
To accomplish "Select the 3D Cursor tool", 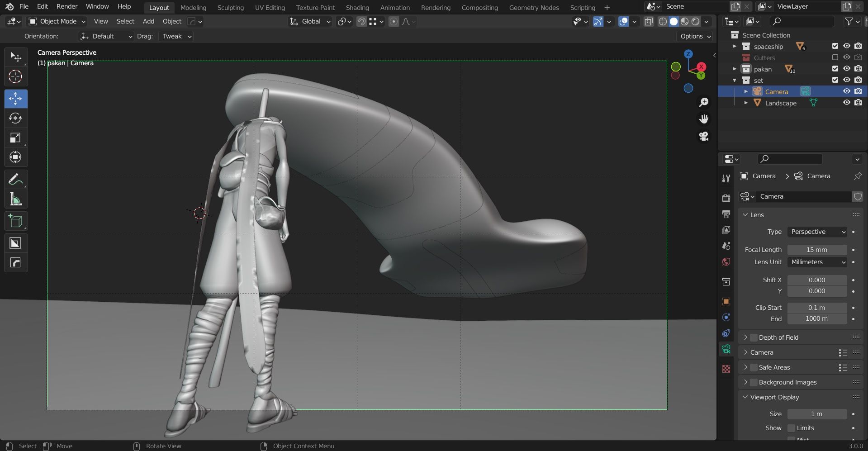I will click(15, 77).
